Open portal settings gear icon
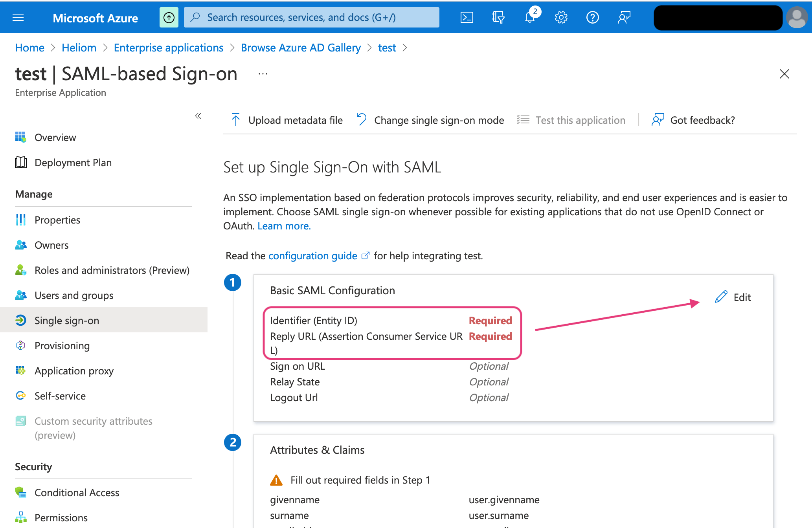812x528 pixels. (x=561, y=17)
